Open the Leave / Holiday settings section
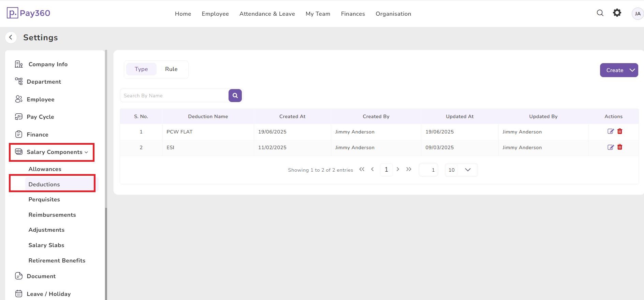This screenshot has width=644, height=300. pos(49,294)
